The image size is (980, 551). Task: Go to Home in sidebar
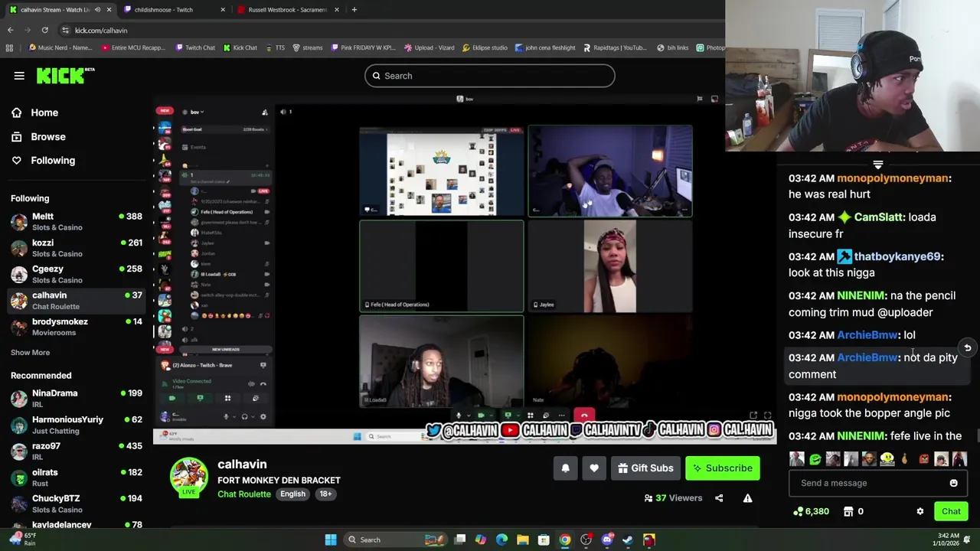(34, 112)
